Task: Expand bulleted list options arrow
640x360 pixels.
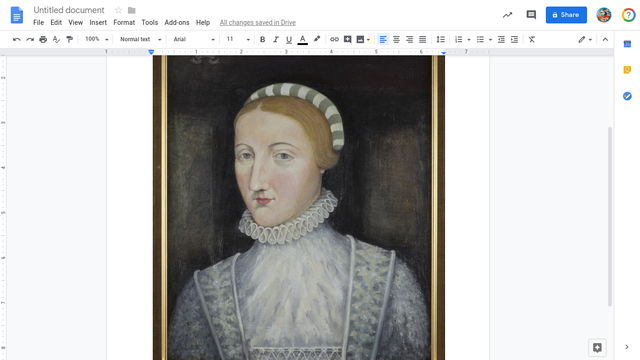Action: pos(490,40)
